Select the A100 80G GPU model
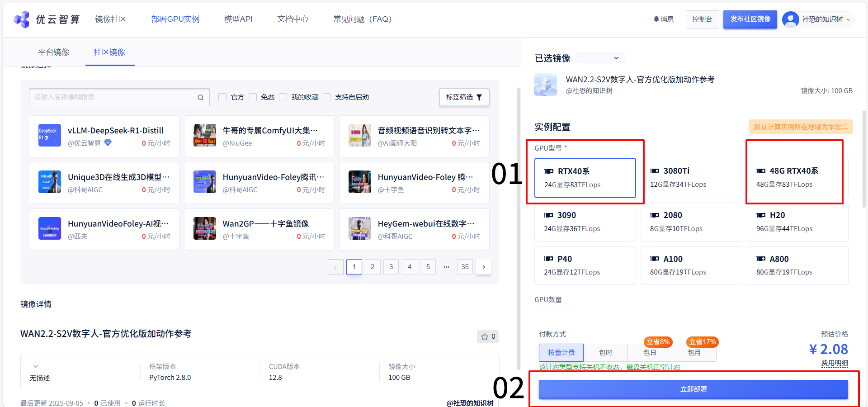This screenshot has width=868, height=407. [691, 265]
